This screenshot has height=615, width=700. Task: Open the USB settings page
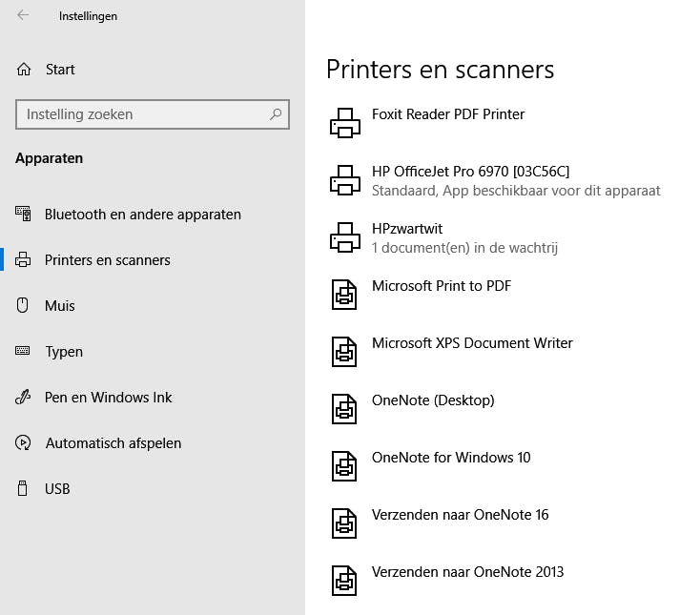click(x=57, y=489)
